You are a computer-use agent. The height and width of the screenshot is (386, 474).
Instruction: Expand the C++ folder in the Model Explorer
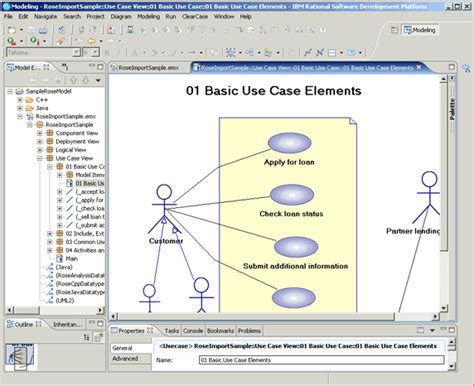tap(20, 100)
